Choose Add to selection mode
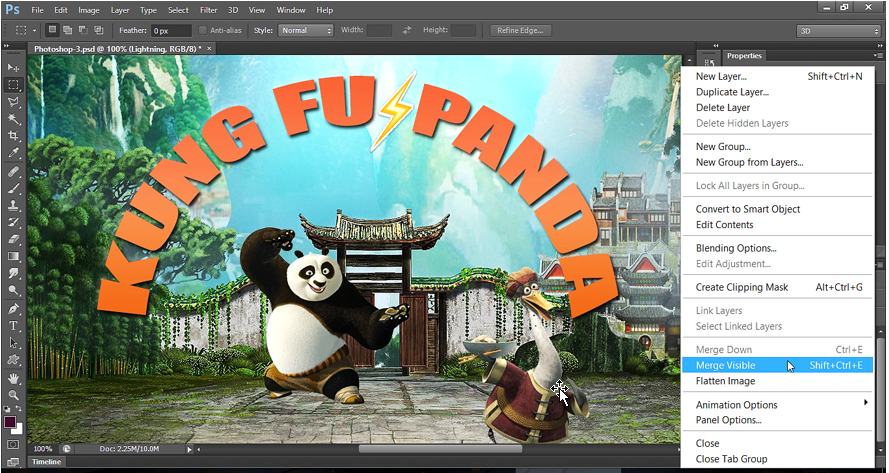The height and width of the screenshot is (473, 889). coord(68,30)
